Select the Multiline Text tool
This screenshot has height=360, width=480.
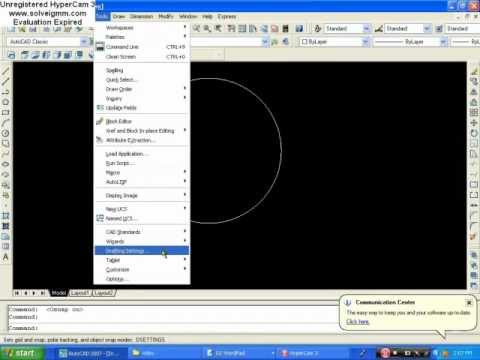5,257
